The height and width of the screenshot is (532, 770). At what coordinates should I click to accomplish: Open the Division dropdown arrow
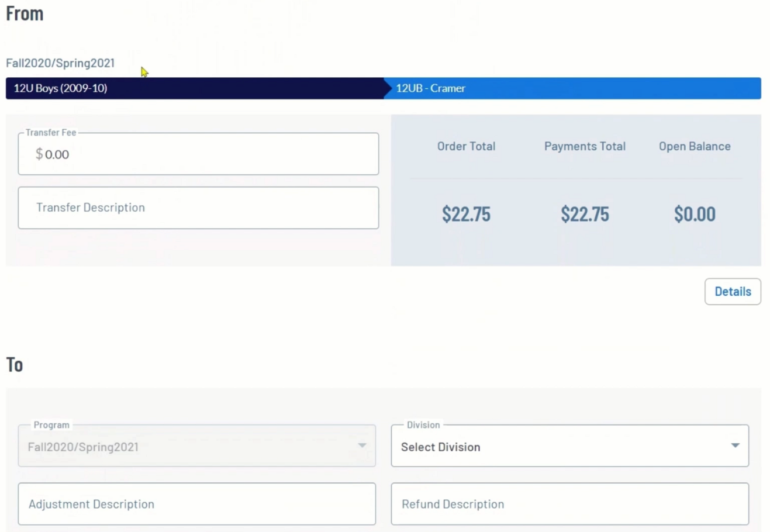click(735, 446)
